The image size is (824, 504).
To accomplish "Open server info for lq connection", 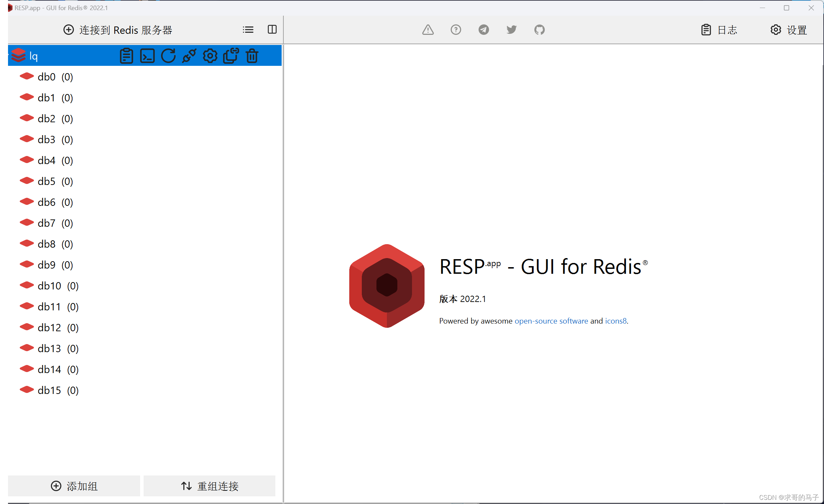I will coord(126,56).
